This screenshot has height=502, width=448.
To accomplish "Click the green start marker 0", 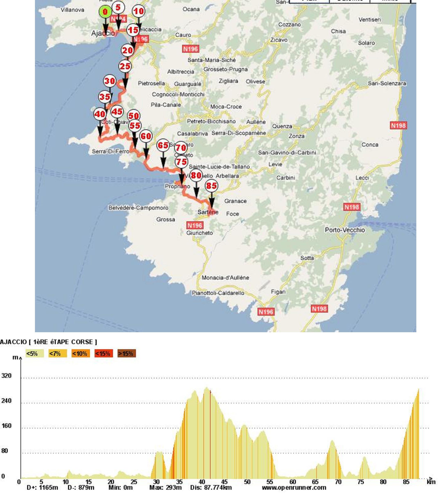I will [105, 12].
